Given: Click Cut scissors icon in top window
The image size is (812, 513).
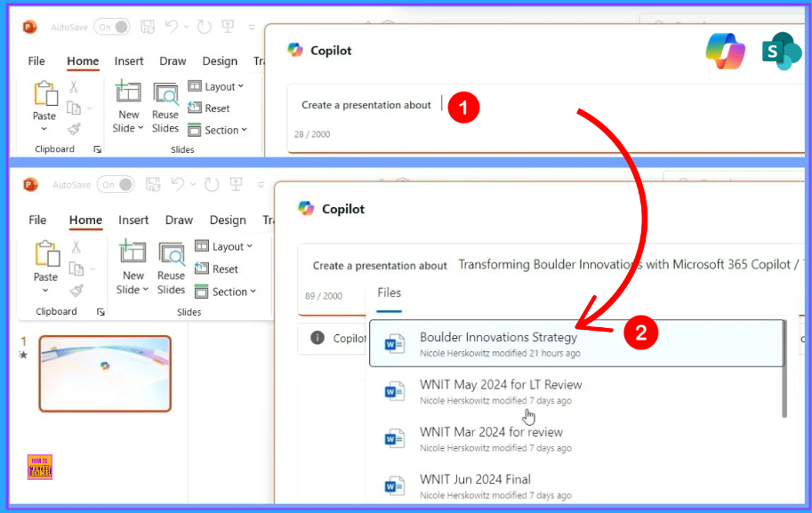Looking at the screenshot, I should 74,86.
